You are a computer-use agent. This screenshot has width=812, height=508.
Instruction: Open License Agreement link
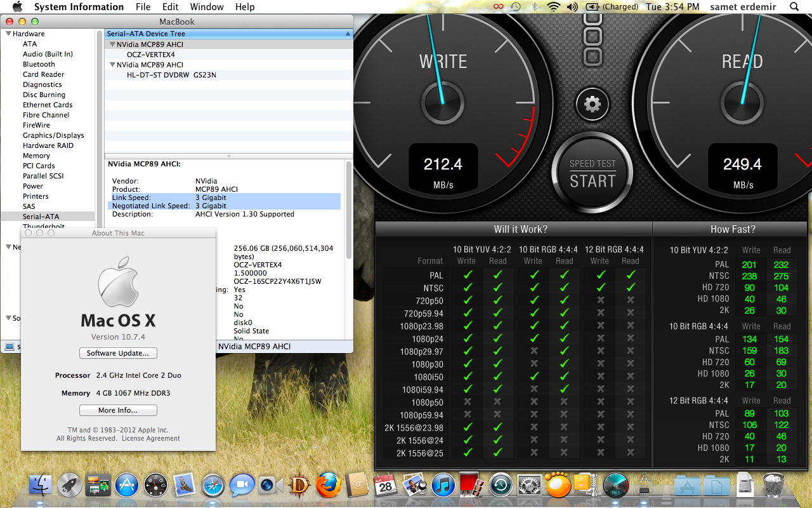[x=151, y=438]
